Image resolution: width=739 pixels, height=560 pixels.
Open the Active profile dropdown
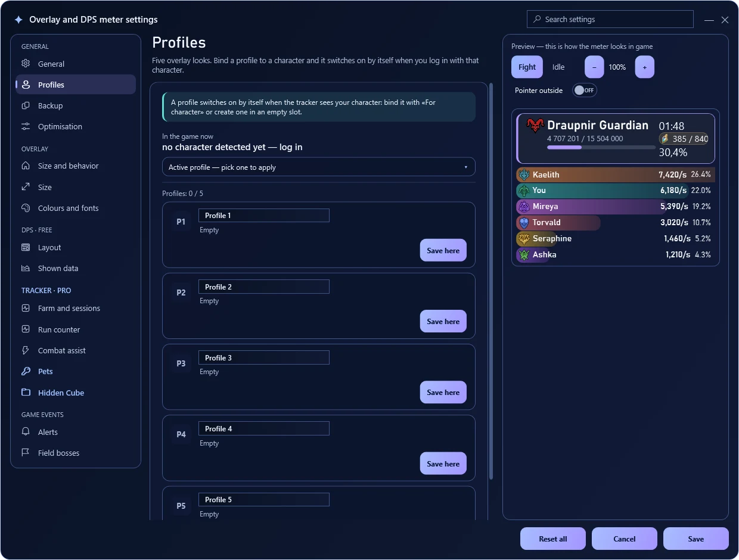(x=319, y=167)
